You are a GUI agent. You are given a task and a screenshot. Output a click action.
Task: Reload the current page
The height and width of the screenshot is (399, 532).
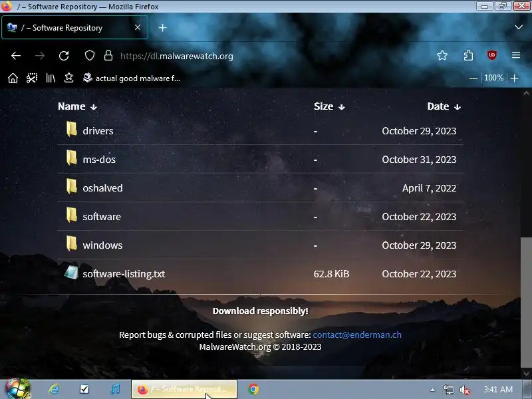[x=64, y=56]
